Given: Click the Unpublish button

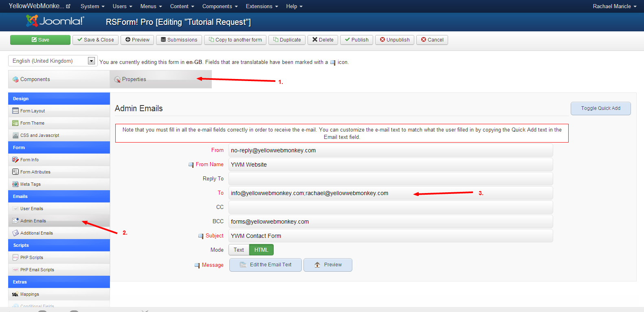Looking at the screenshot, I should (395, 40).
